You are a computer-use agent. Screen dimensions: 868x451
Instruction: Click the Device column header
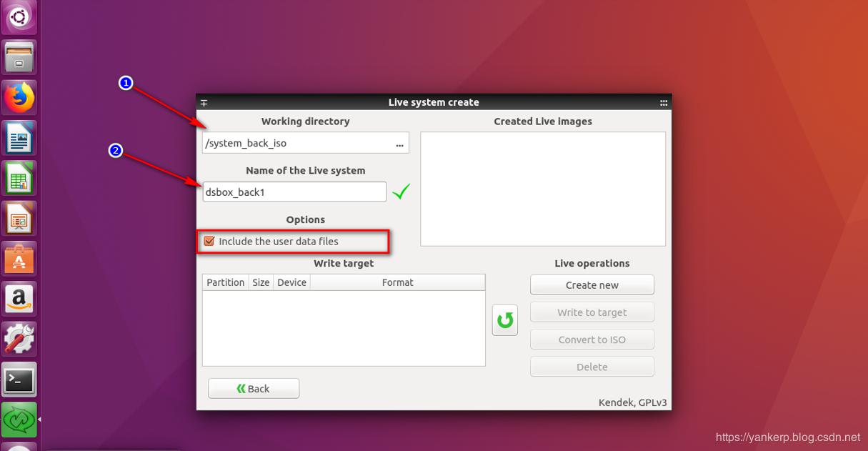click(x=291, y=282)
